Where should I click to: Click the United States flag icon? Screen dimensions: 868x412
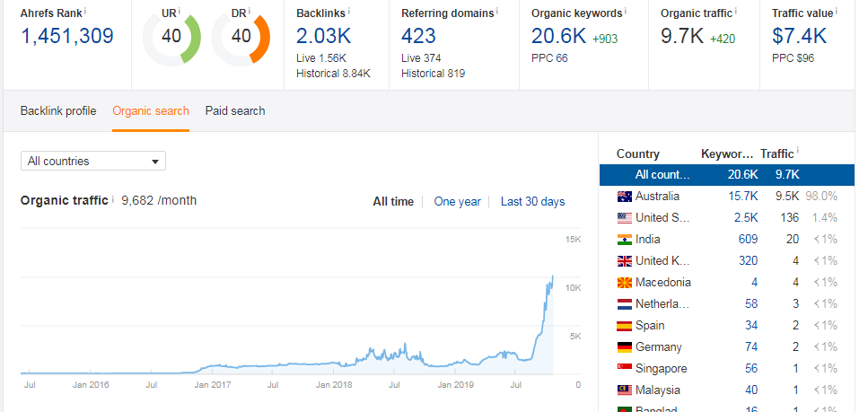coord(625,217)
